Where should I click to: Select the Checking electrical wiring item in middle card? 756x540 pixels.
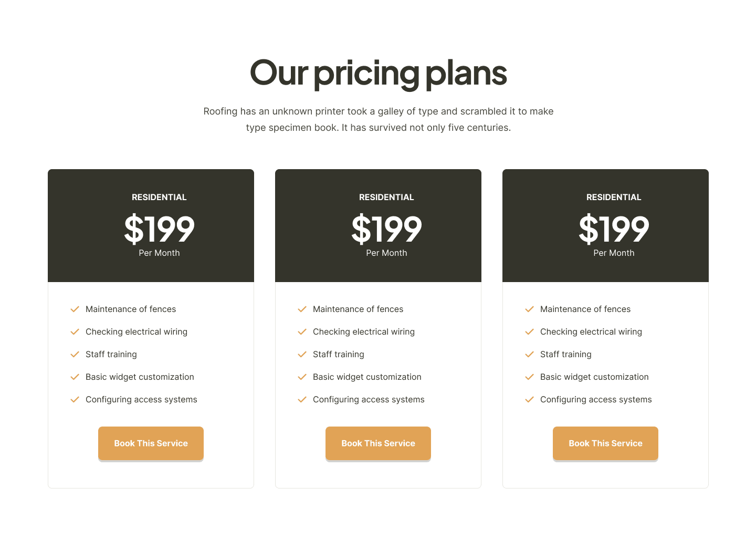364,332
